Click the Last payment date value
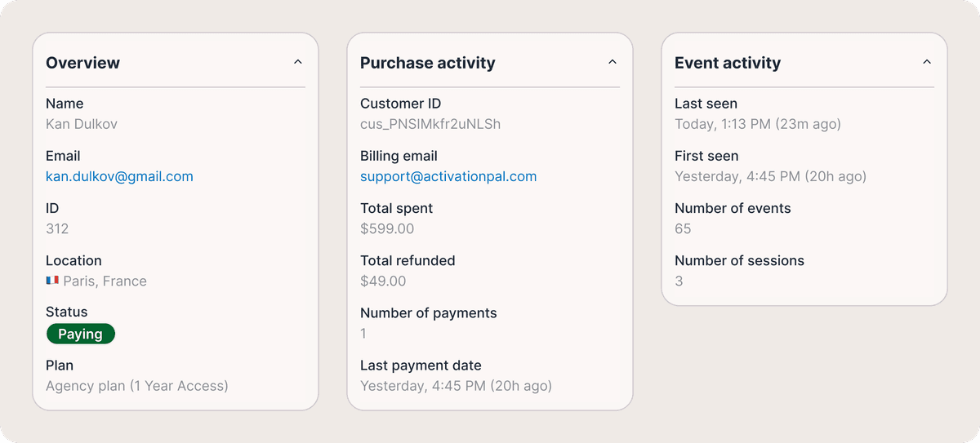 coord(456,386)
